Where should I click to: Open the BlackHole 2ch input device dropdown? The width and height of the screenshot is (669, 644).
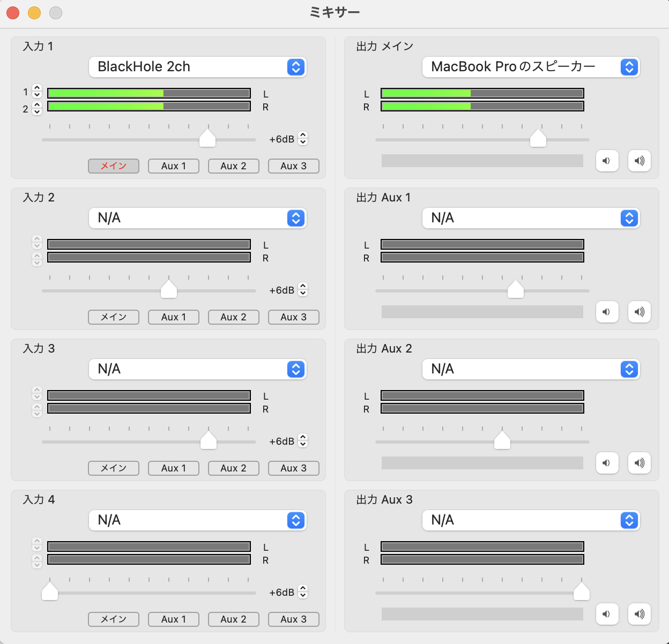pyautogui.click(x=197, y=67)
